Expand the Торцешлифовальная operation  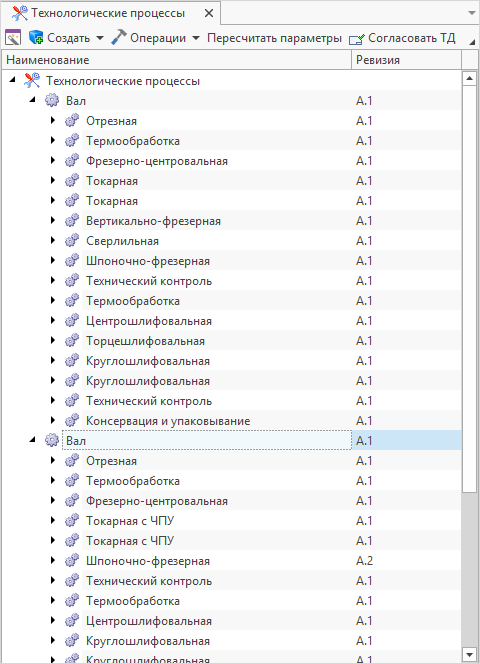point(53,340)
